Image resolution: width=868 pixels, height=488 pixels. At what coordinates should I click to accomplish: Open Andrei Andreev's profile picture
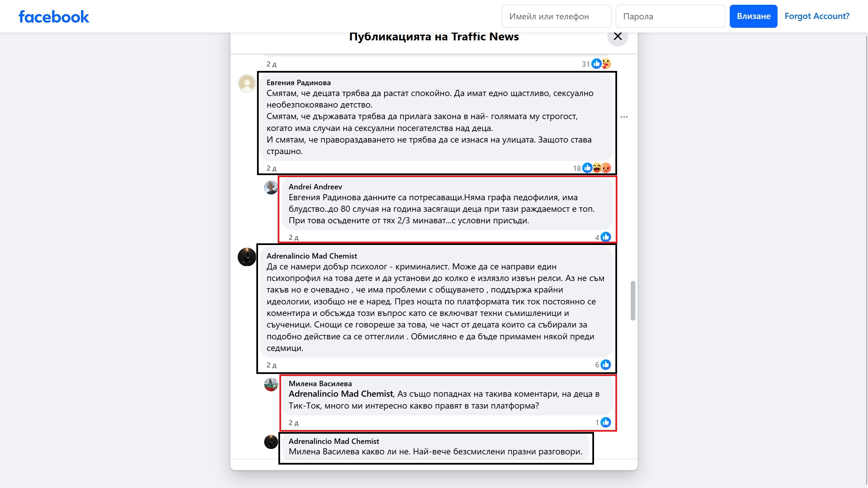point(271,188)
